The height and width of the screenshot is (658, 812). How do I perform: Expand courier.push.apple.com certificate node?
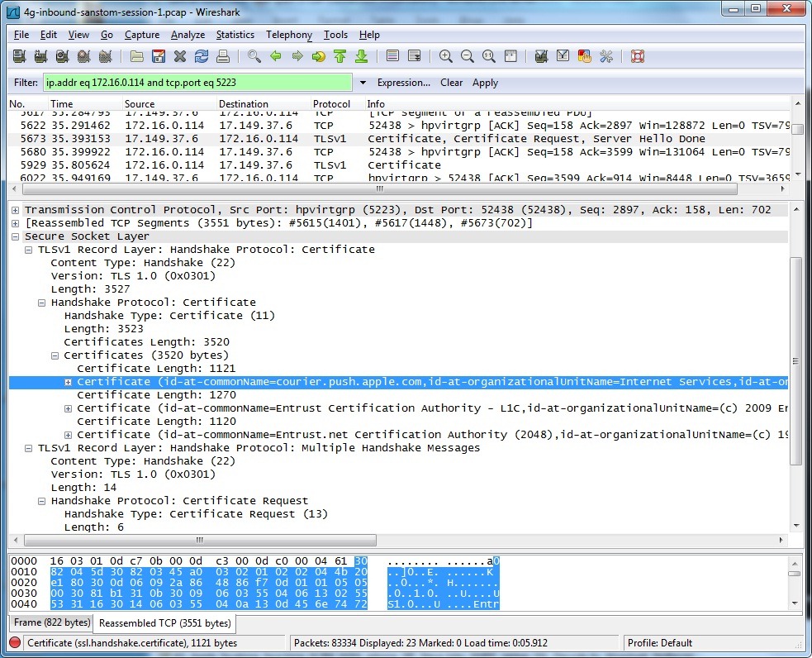[68, 382]
